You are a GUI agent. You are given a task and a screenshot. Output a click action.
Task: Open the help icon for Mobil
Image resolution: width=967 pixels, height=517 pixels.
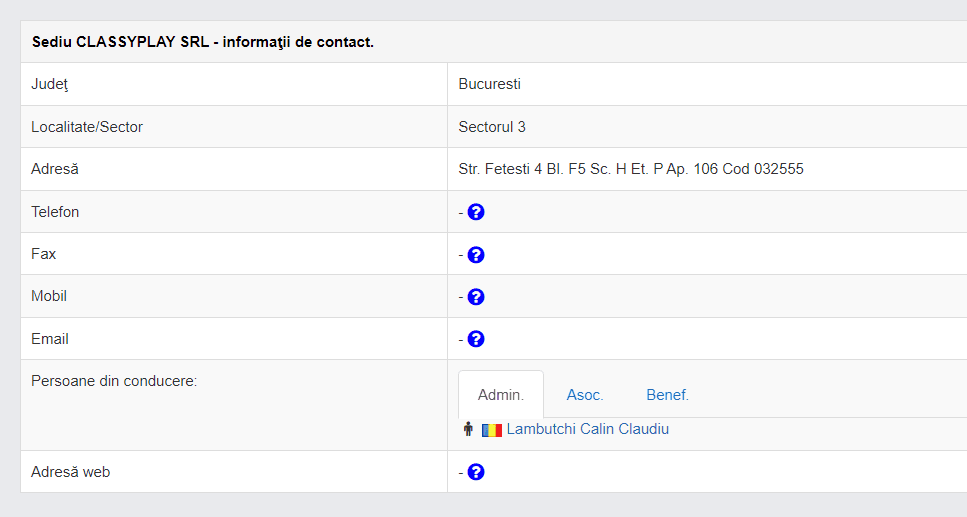coord(475,297)
